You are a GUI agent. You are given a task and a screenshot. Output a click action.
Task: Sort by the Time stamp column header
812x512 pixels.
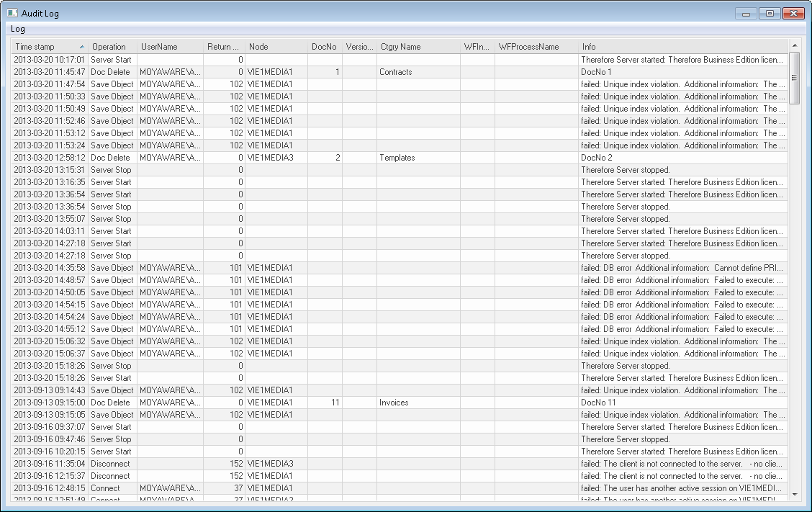[x=43, y=47]
